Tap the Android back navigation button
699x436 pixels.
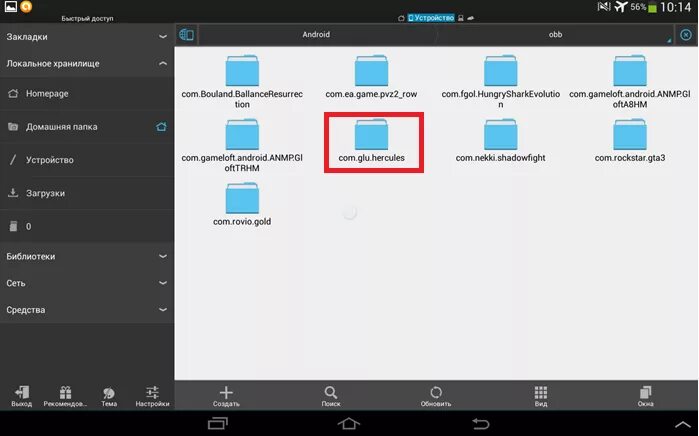coord(480,423)
